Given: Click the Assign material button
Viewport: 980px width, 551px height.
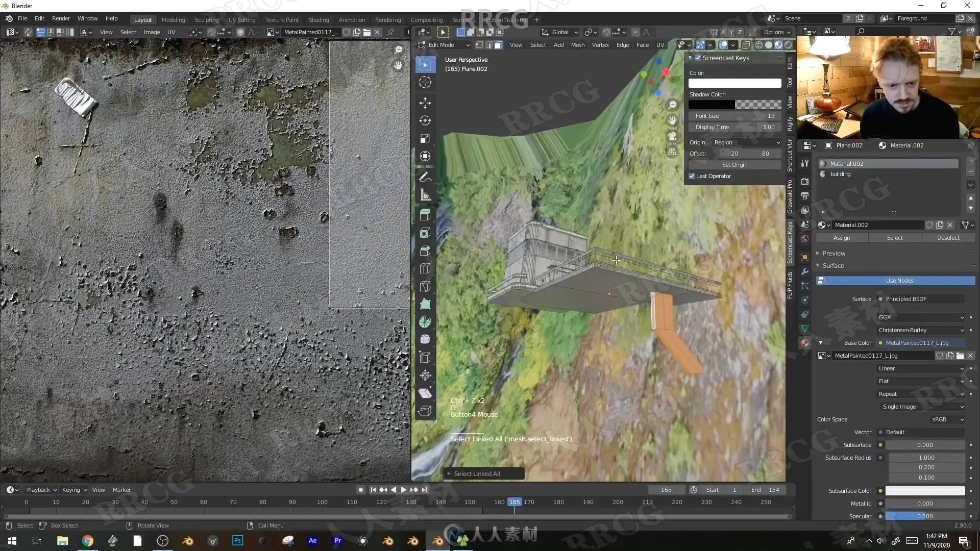Looking at the screenshot, I should tap(841, 238).
